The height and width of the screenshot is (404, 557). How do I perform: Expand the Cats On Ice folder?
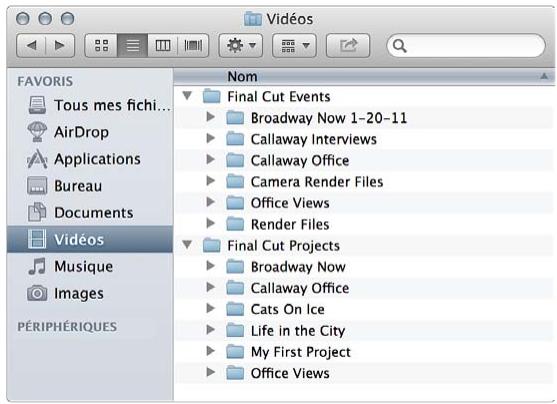211,308
